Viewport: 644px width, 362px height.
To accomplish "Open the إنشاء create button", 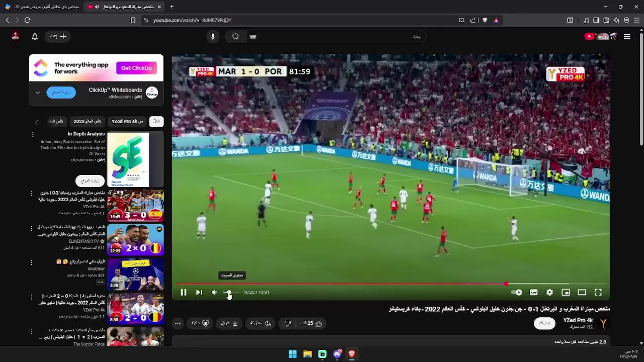I will [58, 36].
